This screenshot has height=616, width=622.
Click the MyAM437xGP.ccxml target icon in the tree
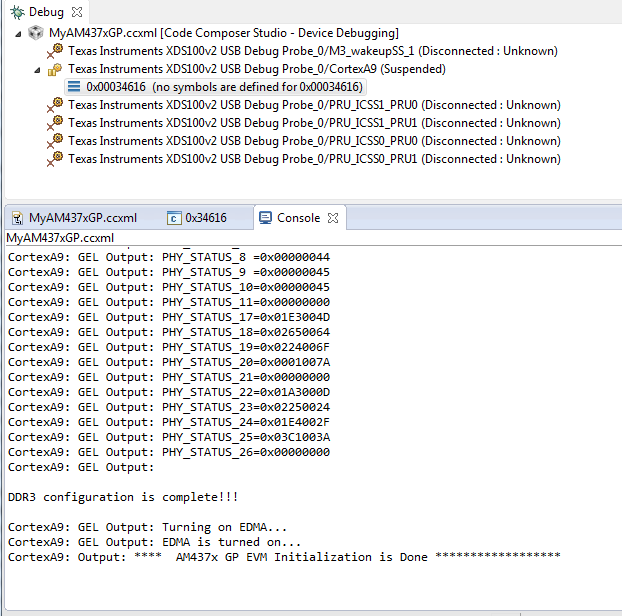click(37, 33)
